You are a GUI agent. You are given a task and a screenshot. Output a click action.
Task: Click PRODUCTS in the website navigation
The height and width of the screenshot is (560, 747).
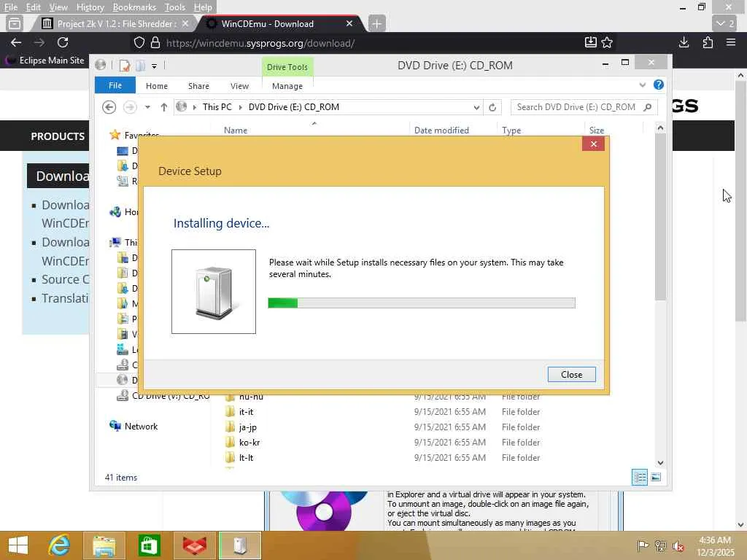[x=58, y=136]
